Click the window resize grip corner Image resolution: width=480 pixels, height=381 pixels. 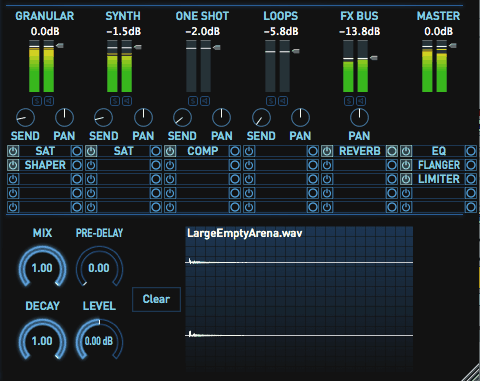point(472,373)
